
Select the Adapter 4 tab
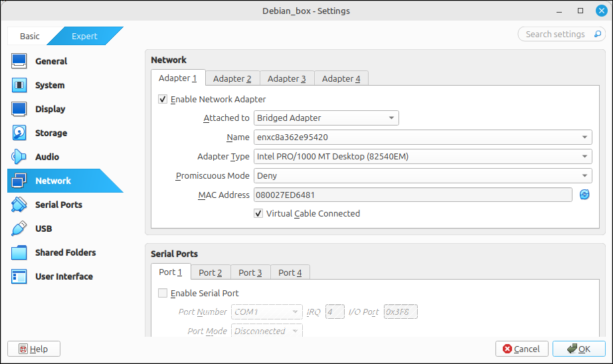tap(341, 78)
